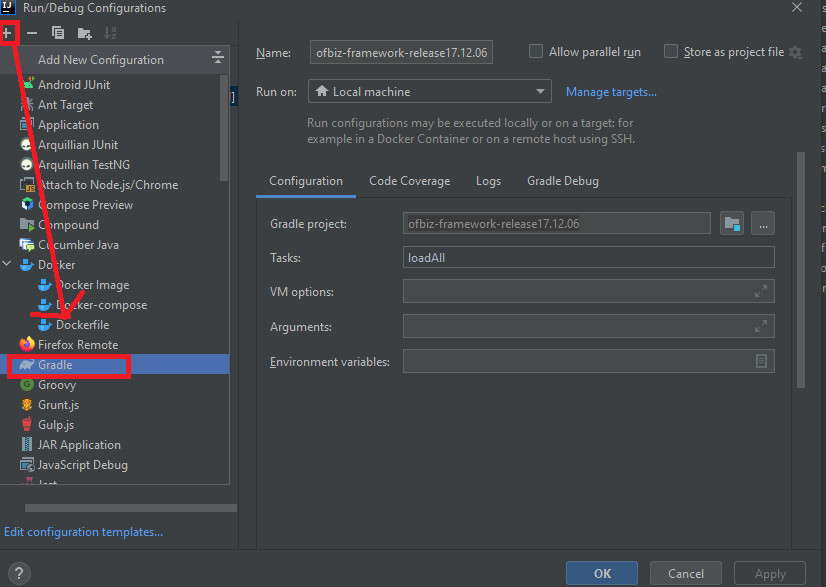
Task: Remove configuration with the minus icon
Action: coord(32,33)
